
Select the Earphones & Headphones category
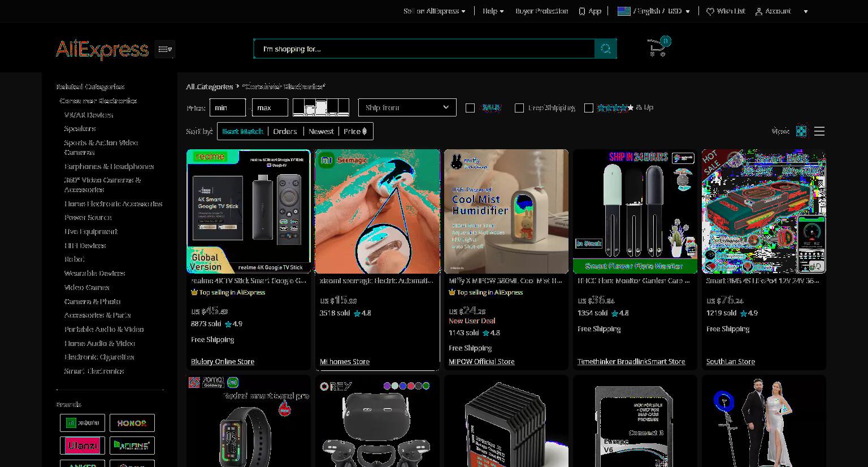109,167
